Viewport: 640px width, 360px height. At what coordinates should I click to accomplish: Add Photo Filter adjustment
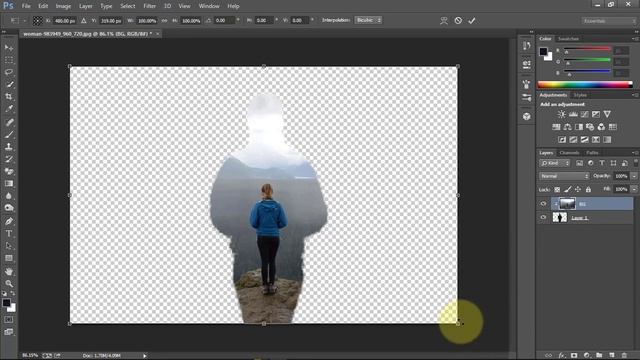590,127
